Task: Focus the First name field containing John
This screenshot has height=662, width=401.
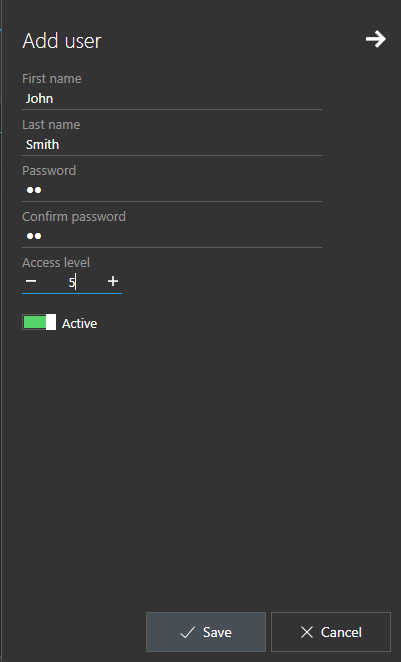Action: [x=172, y=99]
